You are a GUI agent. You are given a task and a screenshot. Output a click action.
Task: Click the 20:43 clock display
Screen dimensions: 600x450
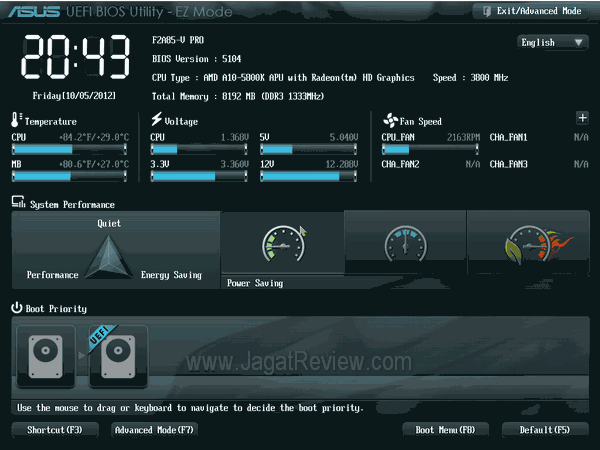75,57
